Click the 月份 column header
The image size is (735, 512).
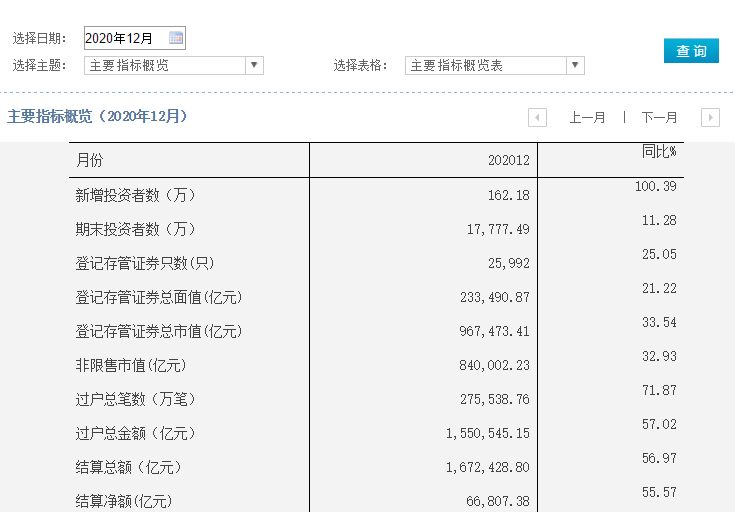[x=89, y=160]
